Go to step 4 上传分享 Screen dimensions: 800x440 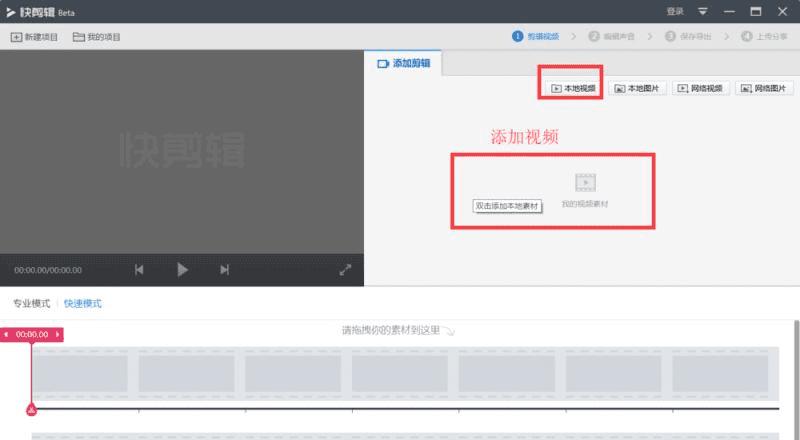(764, 36)
